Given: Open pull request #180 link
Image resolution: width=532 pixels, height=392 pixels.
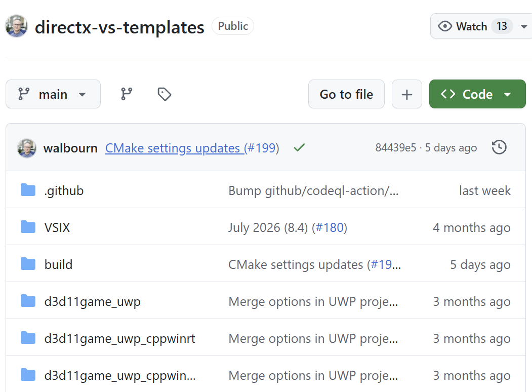Looking at the screenshot, I should pos(330,227).
